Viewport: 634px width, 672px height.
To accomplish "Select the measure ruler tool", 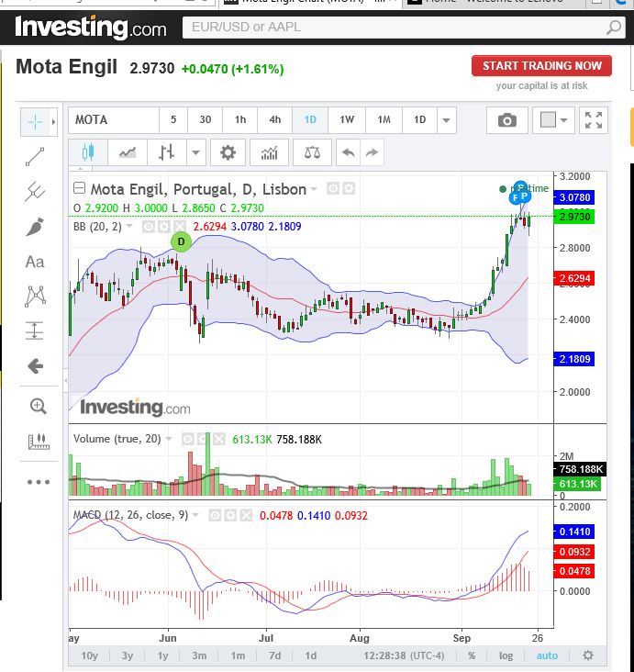I will (39, 441).
